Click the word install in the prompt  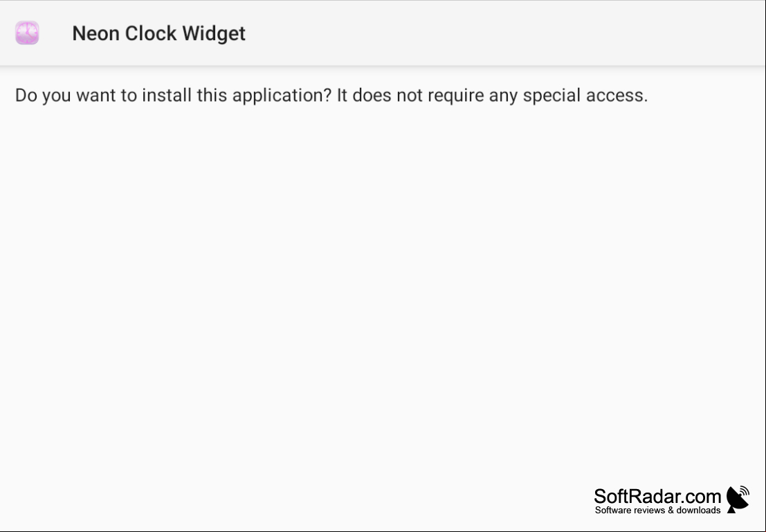tap(167, 95)
